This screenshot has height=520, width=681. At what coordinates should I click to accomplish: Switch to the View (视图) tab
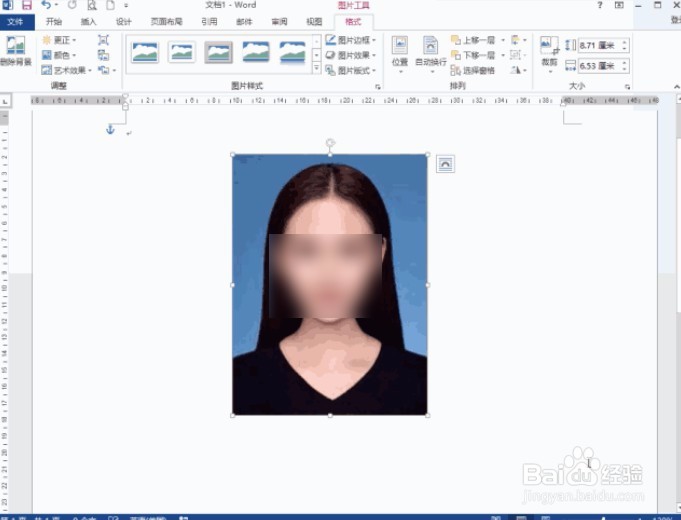coord(314,22)
